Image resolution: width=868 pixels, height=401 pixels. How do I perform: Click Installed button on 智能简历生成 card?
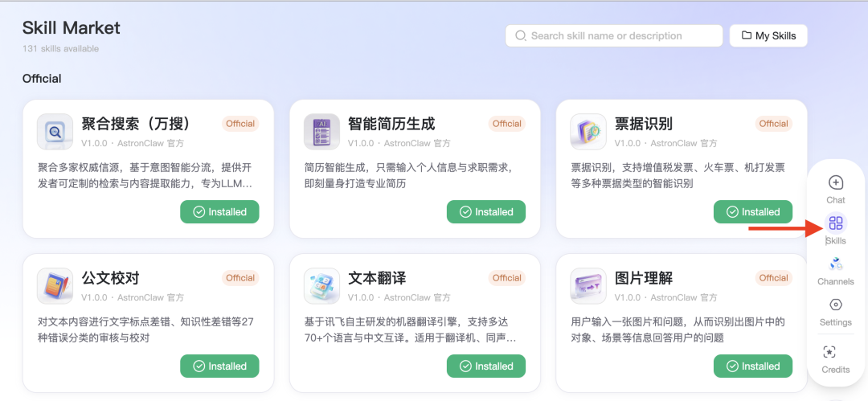click(x=486, y=211)
